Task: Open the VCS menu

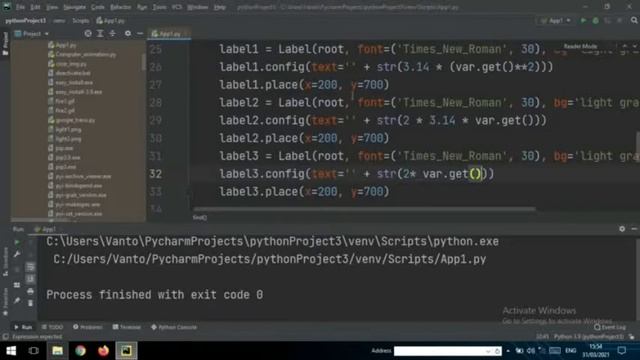Action: point(177,7)
